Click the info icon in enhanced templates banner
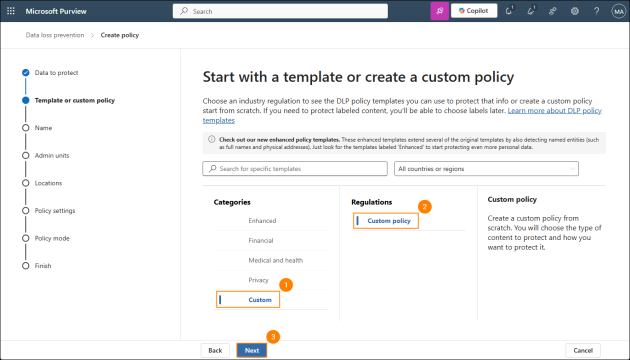 [212, 139]
